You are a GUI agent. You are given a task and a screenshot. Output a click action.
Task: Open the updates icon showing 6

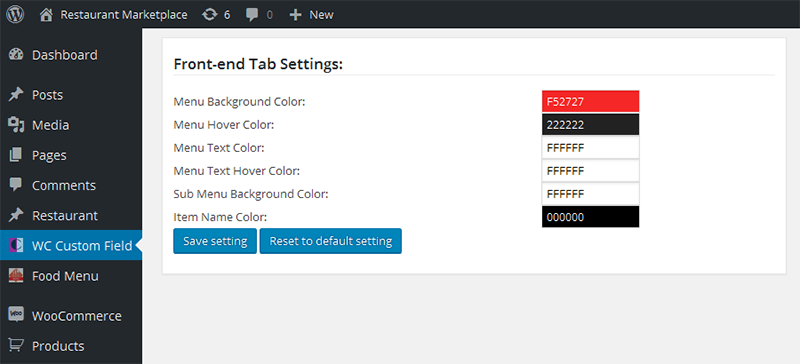[x=209, y=15]
